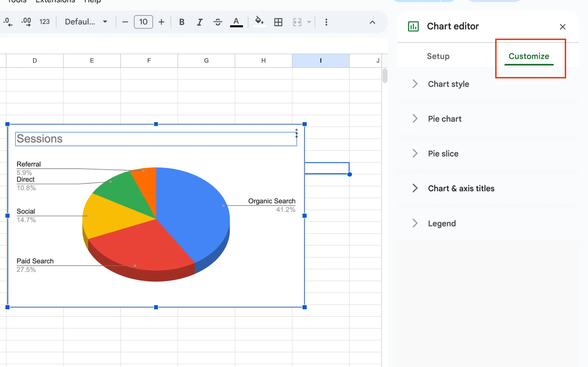Increase font size with plus button

(x=161, y=22)
